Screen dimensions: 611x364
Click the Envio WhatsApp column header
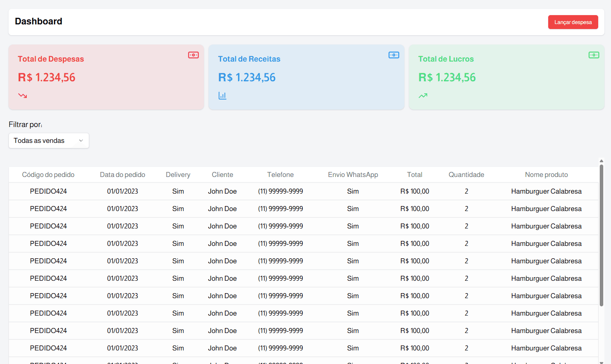point(353,175)
